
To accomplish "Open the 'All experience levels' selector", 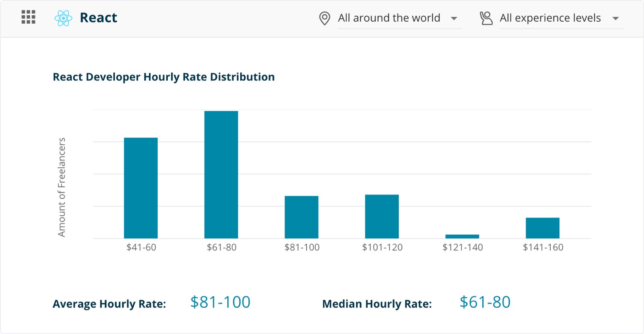I will pos(550,18).
